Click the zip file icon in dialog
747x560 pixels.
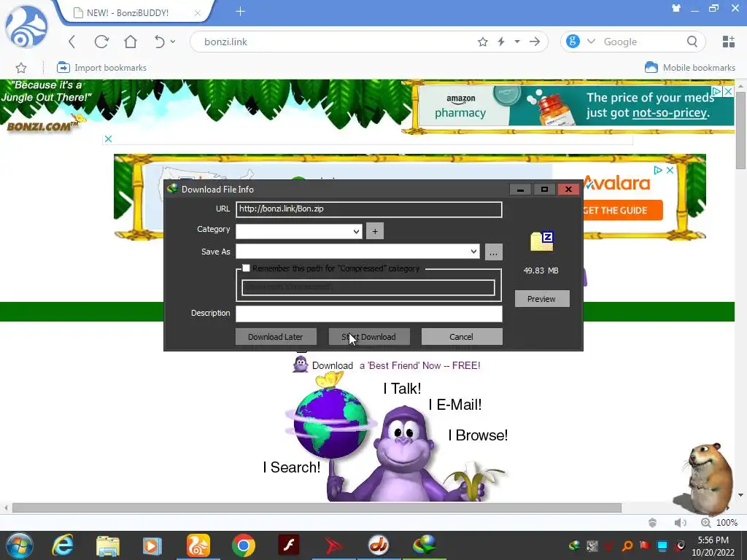click(x=542, y=241)
